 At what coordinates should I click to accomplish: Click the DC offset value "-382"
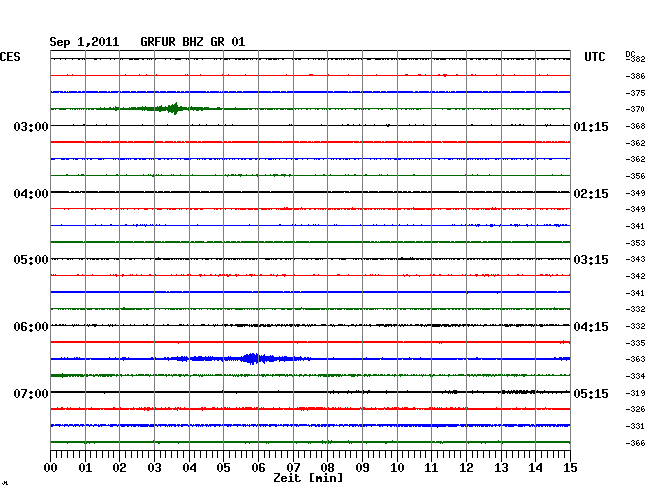[x=635, y=59]
